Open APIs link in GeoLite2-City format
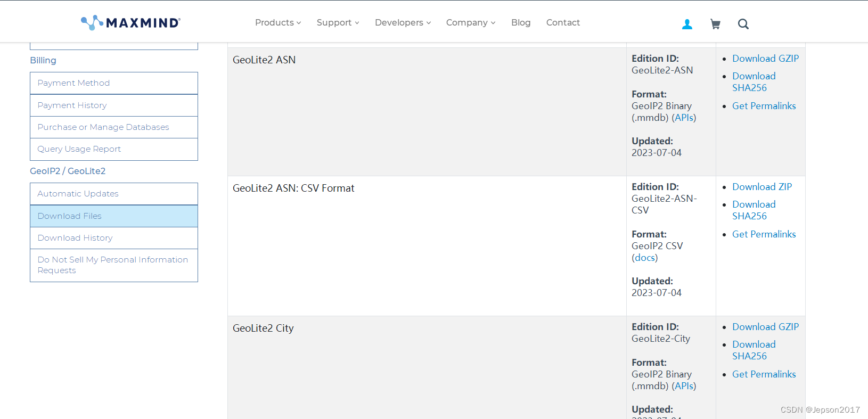Image resolution: width=868 pixels, height=419 pixels. 684,386
